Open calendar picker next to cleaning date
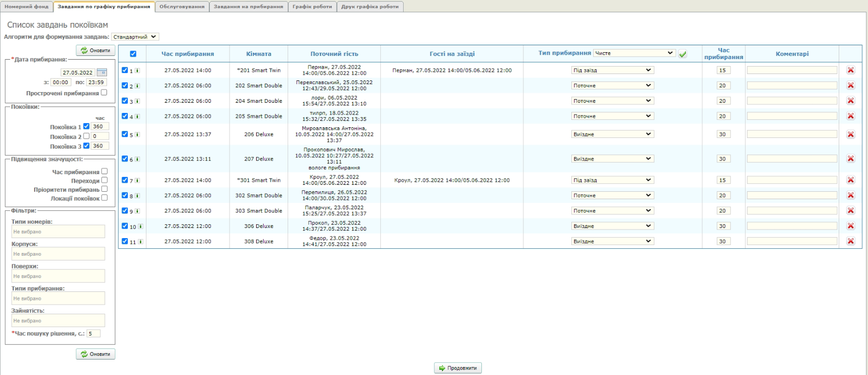 pos(102,72)
